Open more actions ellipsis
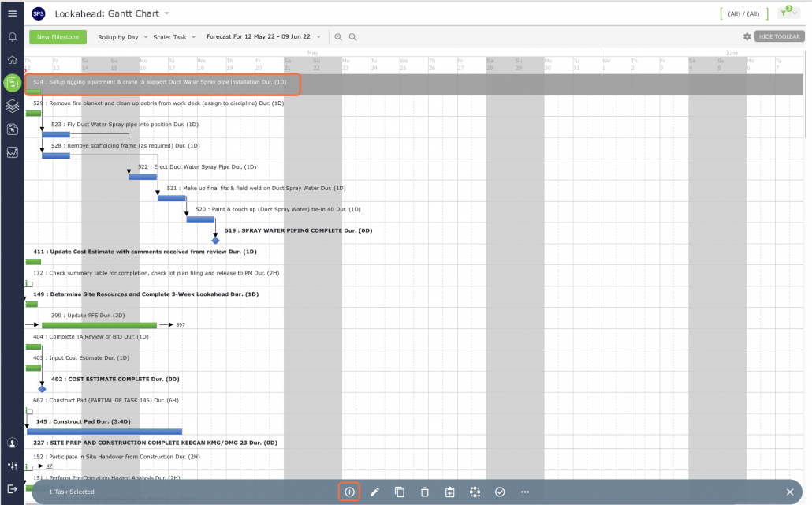Viewport: 812px width, 505px height. [x=525, y=492]
